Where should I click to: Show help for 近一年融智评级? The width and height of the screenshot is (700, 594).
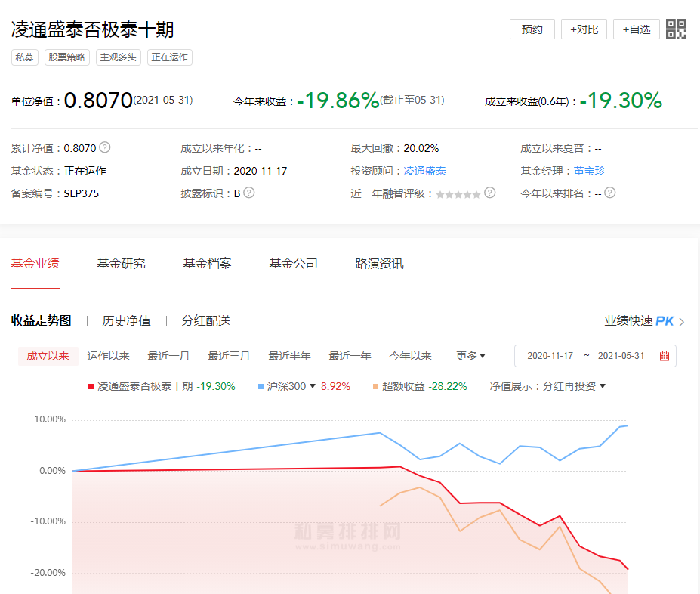click(490, 193)
